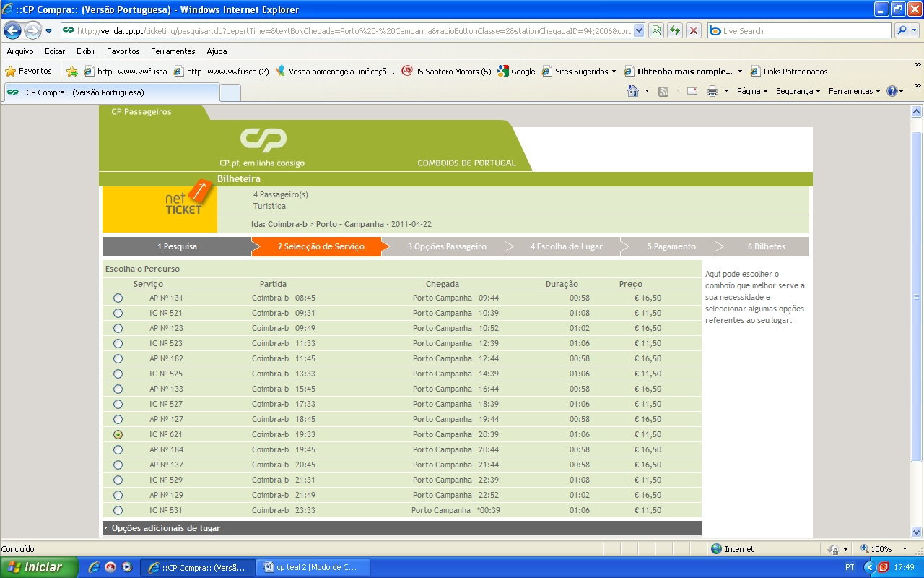The height and width of the screenshot is (578, 924).
Task: Select the AP Nº 184 radio button
Action: pyautogui.click(x=118, y=450)
